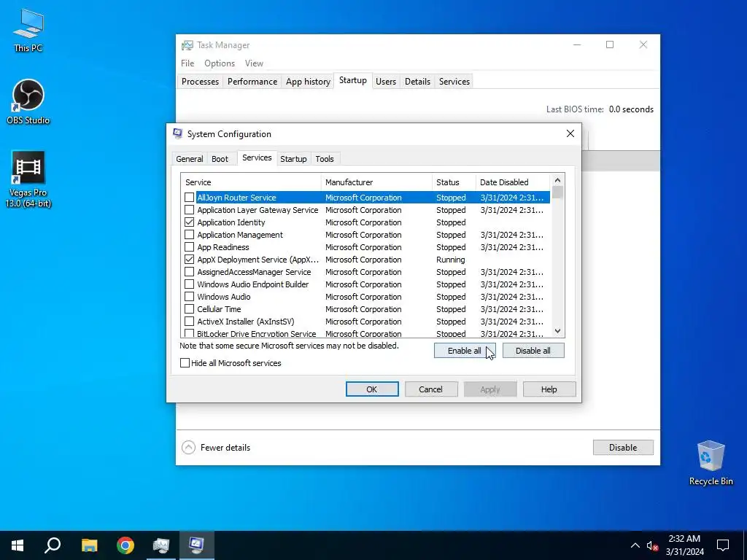
Task: Collapse with Fewer details chevron
Action: (x=189, y=447)
